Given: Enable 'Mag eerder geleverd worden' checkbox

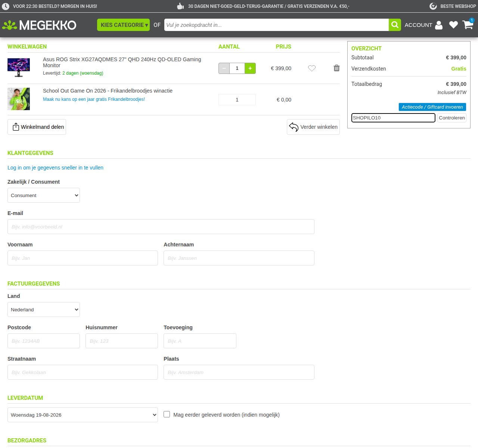Looking at the screenshot, I should click(x=167, y=414).
